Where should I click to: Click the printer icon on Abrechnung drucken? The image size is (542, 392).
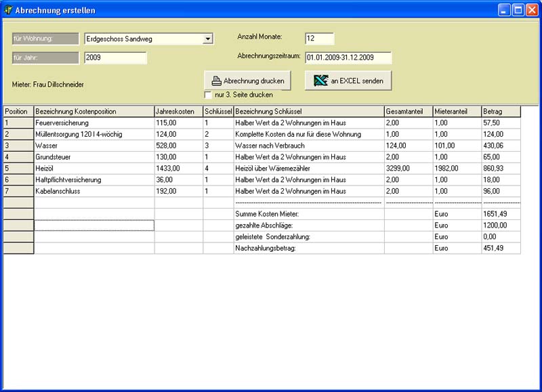(216, 81)
